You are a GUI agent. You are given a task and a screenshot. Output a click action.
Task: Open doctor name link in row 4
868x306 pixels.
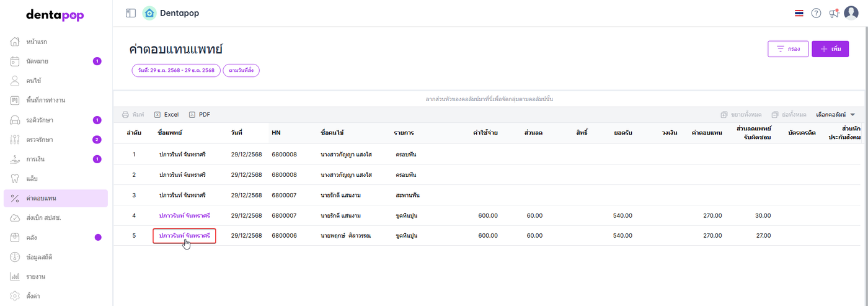click(x=184, y=215)
